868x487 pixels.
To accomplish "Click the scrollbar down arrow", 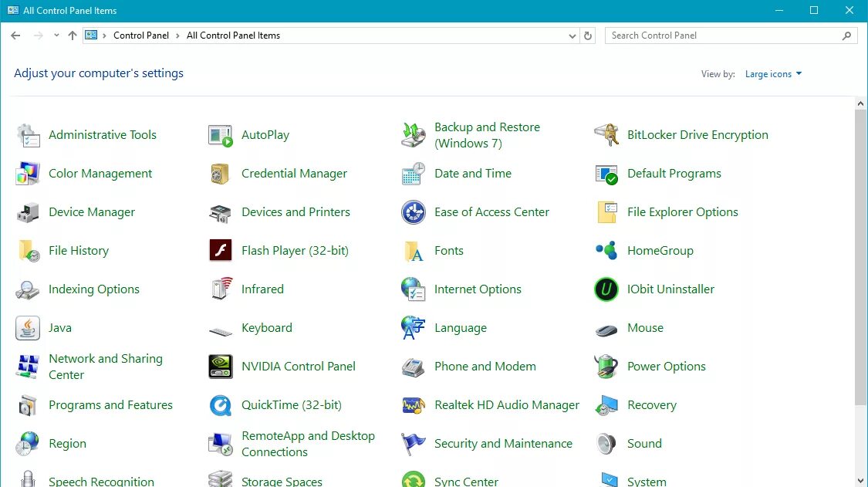I will tap(860, 481).
